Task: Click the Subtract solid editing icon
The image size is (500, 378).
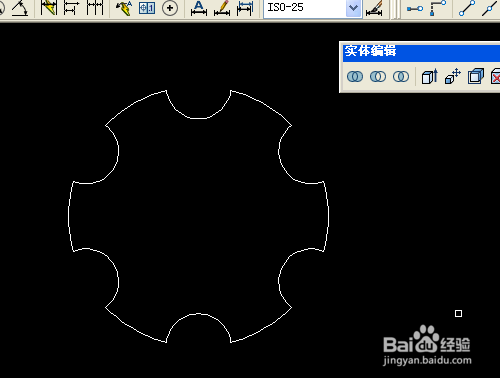Action: click(378, 77)
